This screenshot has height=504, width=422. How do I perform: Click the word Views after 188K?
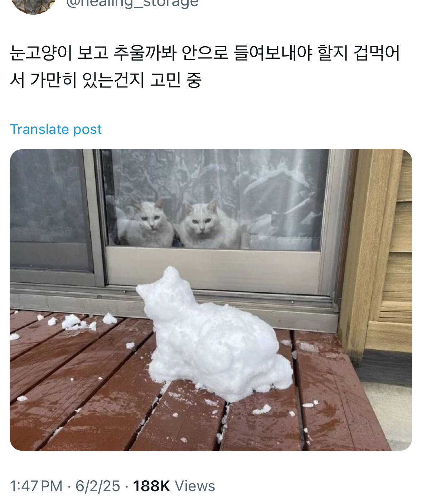click(x=195, y=486)
